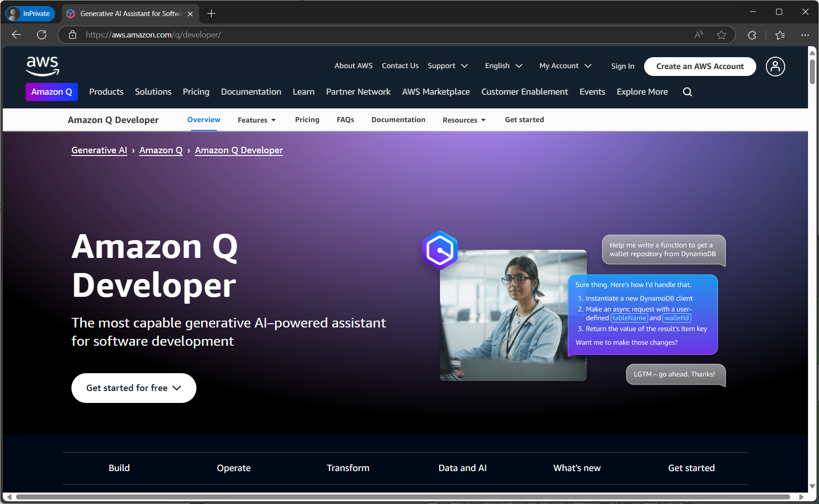Click Create an AWS Account button
Image resolution: width=819 pixels, height=504 pixels.
pyautogui.click(x=700, y=66)
